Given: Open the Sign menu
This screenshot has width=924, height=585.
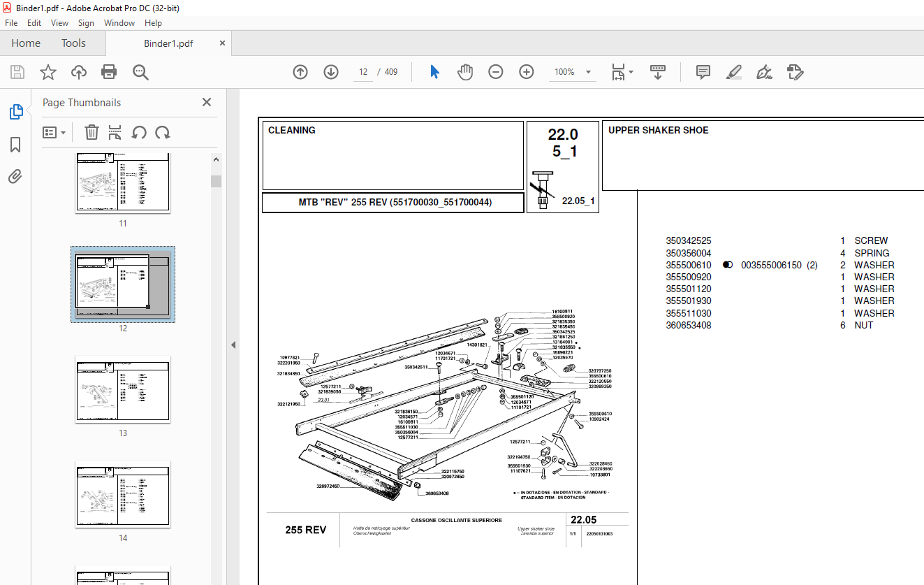Looking at the screenshot, I should click(86, 23).
